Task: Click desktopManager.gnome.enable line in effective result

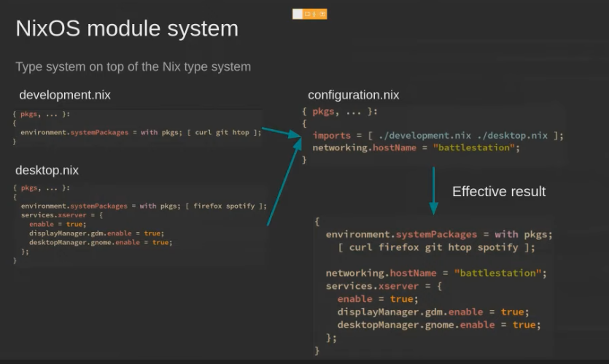Action: tap(438, 325)
